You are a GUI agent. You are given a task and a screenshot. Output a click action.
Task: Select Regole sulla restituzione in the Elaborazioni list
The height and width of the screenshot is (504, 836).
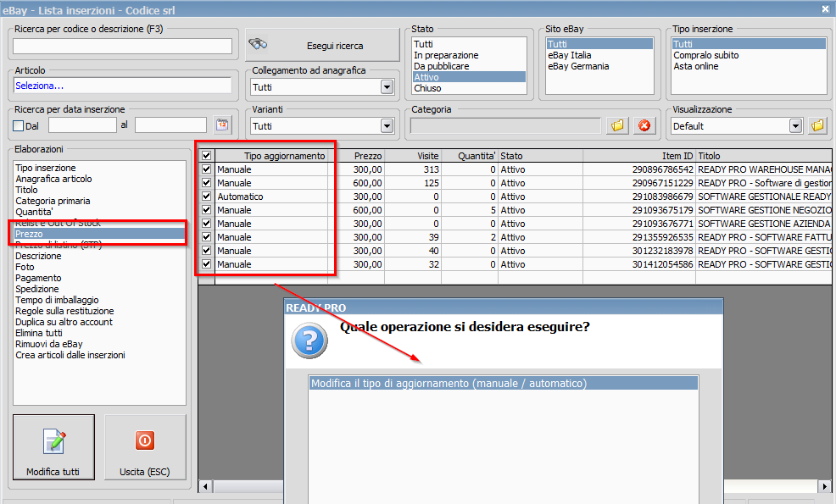point(100,311)
